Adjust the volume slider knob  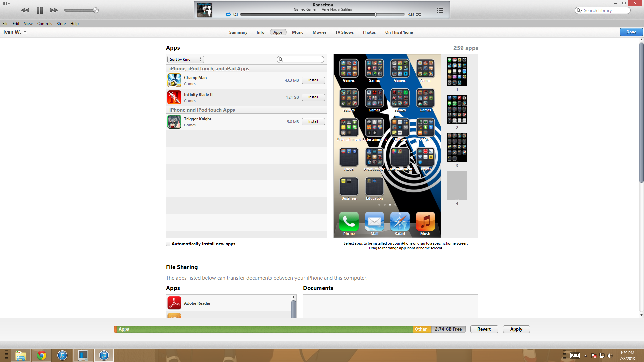pos(96,10)
